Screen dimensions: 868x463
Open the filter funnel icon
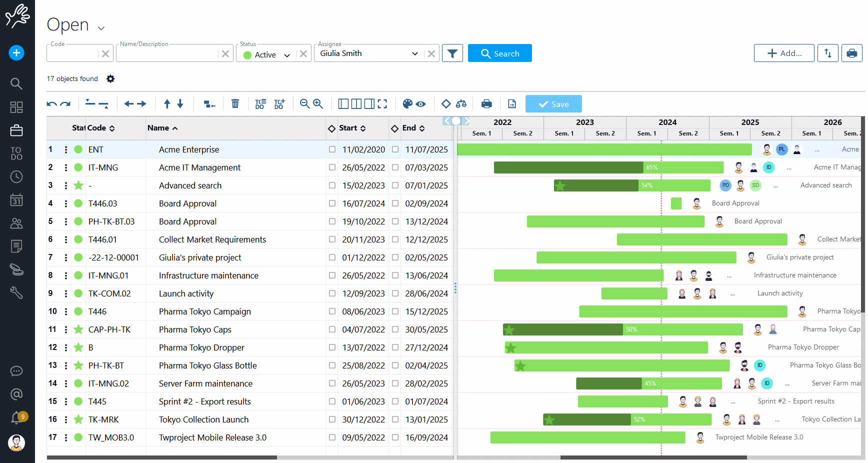(452, 53)
